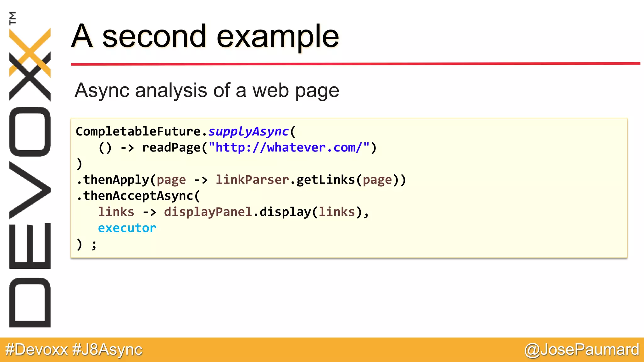Click the #J8Async hashtag in footer
Image resolution: width=644 pixels, height=362 pixels.
[x=107, y=349]
